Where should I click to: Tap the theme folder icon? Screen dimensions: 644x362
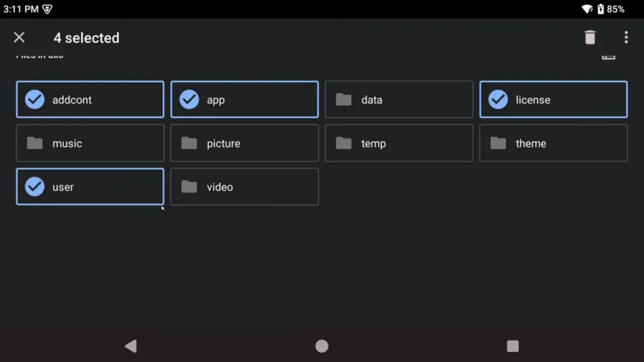[x=498, y=143]
